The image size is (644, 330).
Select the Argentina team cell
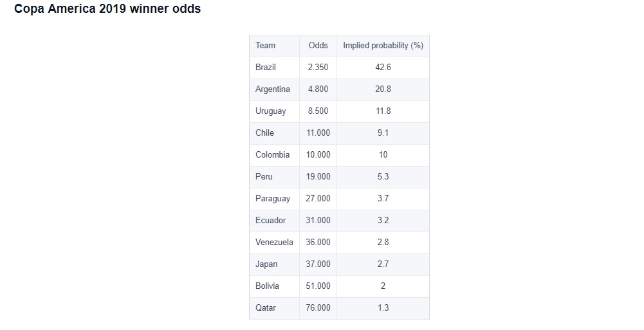coord(273,89)
